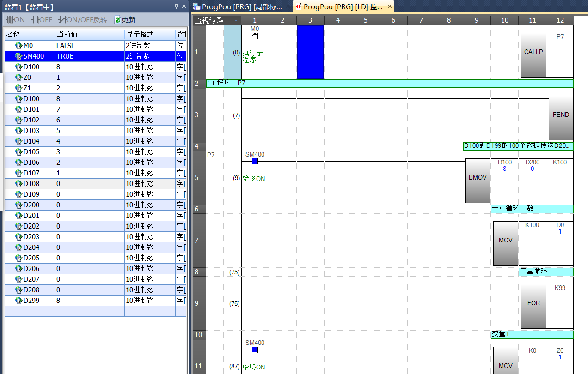This screenshot has height=374, width=588.
Task: Click the FEND instruction block
Action: coord(561,118)
